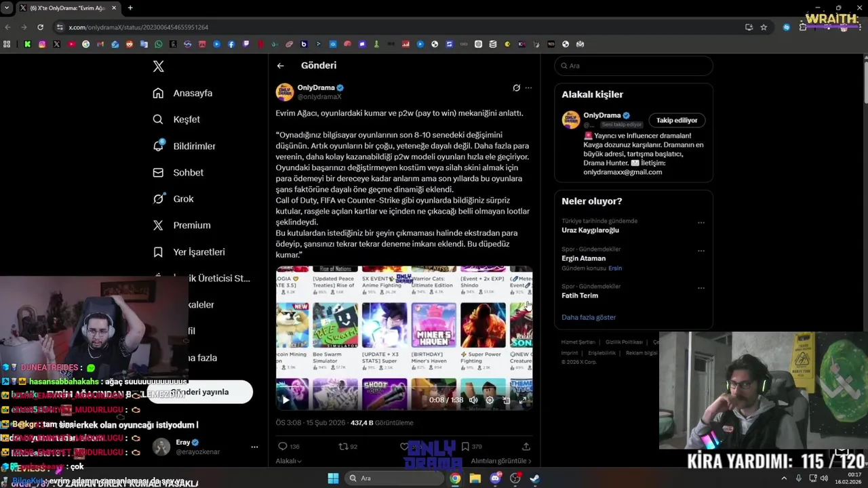Select the X'te OnlyDrama browser tab
The width and height of the screenshot is (868, 488).
(67, 8)
